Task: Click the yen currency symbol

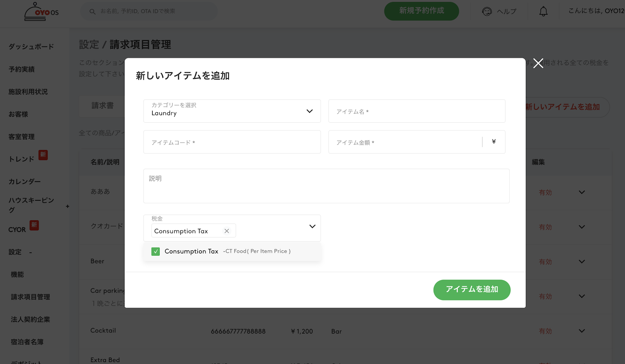Action: tap(494, 142)
